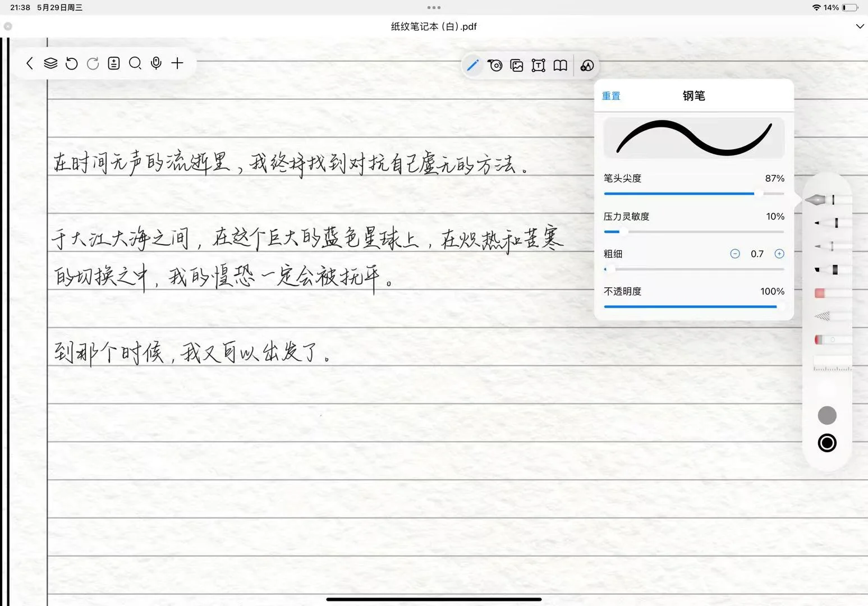Click the 笔头尖度 slider track
Viewport: 868px width, 606px height.
coord(694,194)
